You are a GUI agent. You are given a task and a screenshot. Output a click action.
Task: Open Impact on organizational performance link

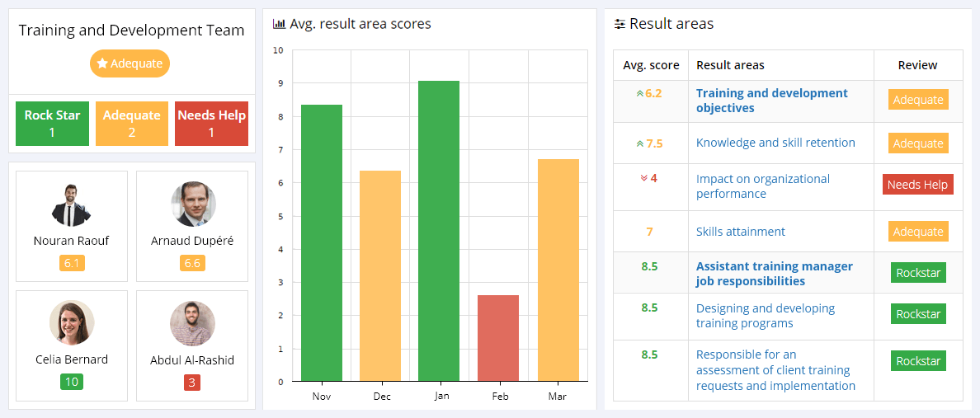[x=762, y=186]
